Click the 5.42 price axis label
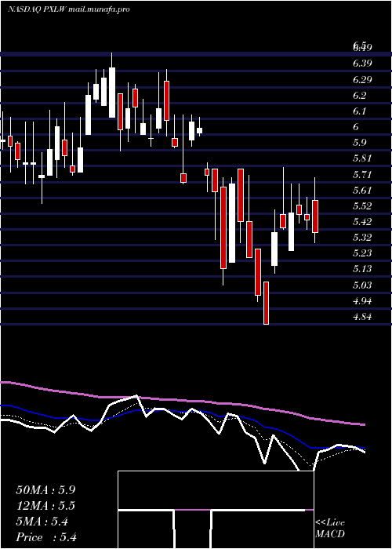The image size is (392, 549). point(362,222)
